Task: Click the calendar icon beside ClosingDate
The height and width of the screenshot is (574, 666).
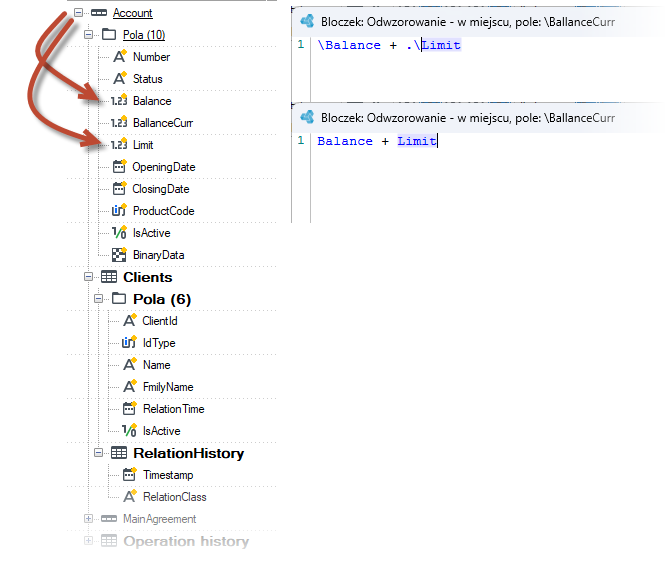Action: coord(119,188)
